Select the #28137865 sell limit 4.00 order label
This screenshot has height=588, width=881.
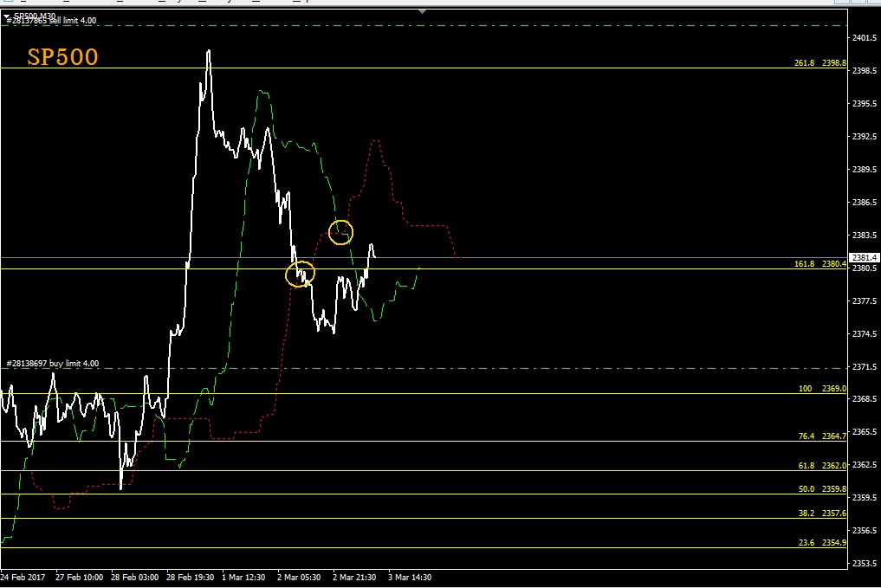(52, 21)
